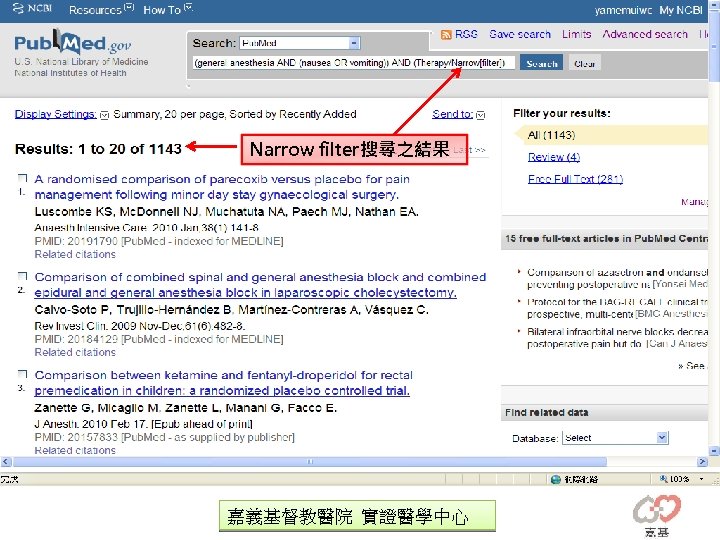Open the azasetron and ondansetron comparison article
The height and width of the screenshot is (540, 720).
[x=617, y=278]
